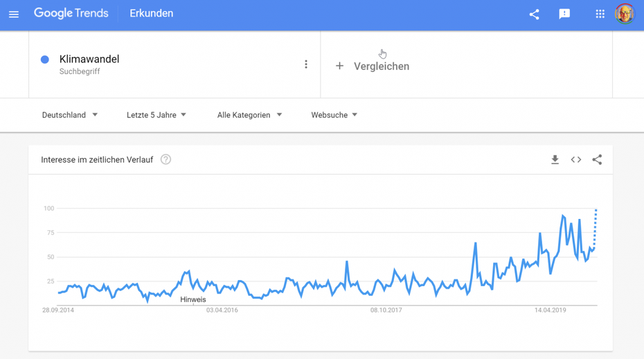
Task: Expand the Deutschland region dropdown
Action: 69,115
